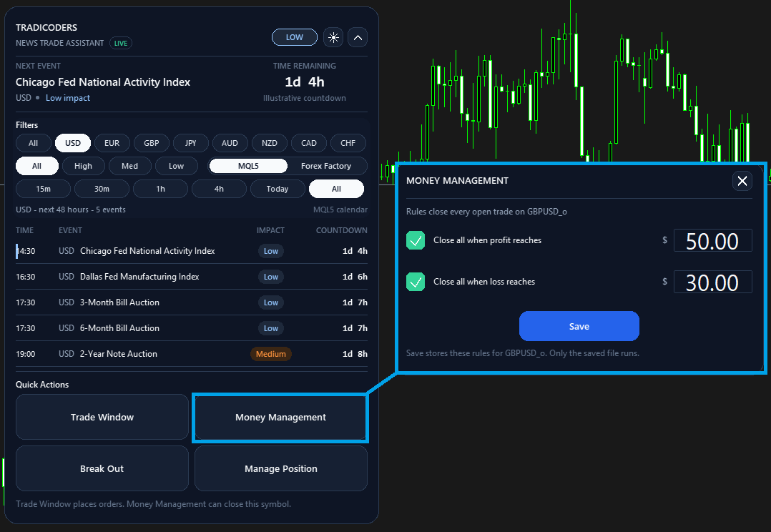The height and width of the screenshot is (532, 771).
Task: Open the Money Management quick action
Action: (281, 417)
